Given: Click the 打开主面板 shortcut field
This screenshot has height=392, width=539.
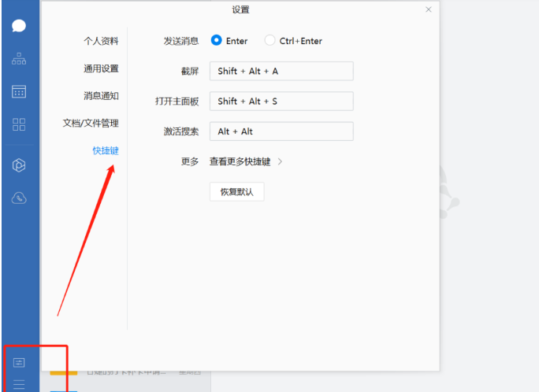Looking at the screenshot, I should coord(281,101).
